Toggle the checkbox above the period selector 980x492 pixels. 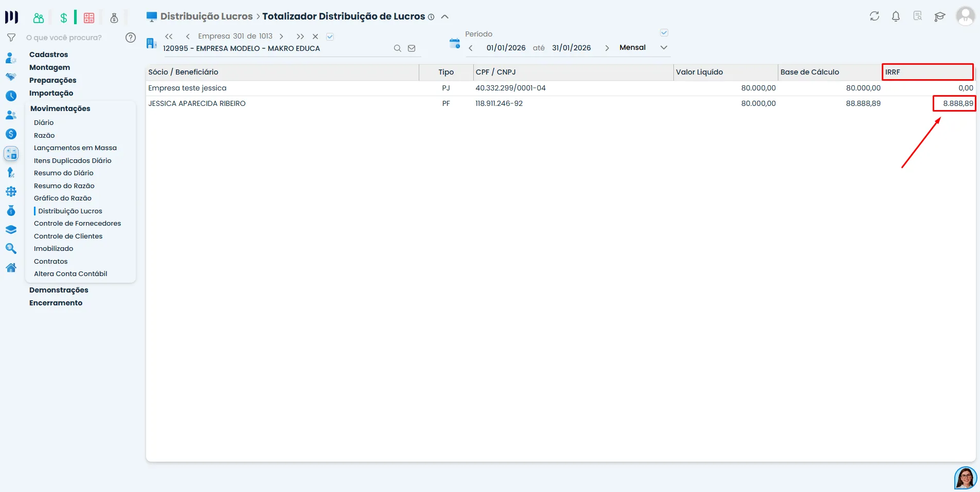664,33
